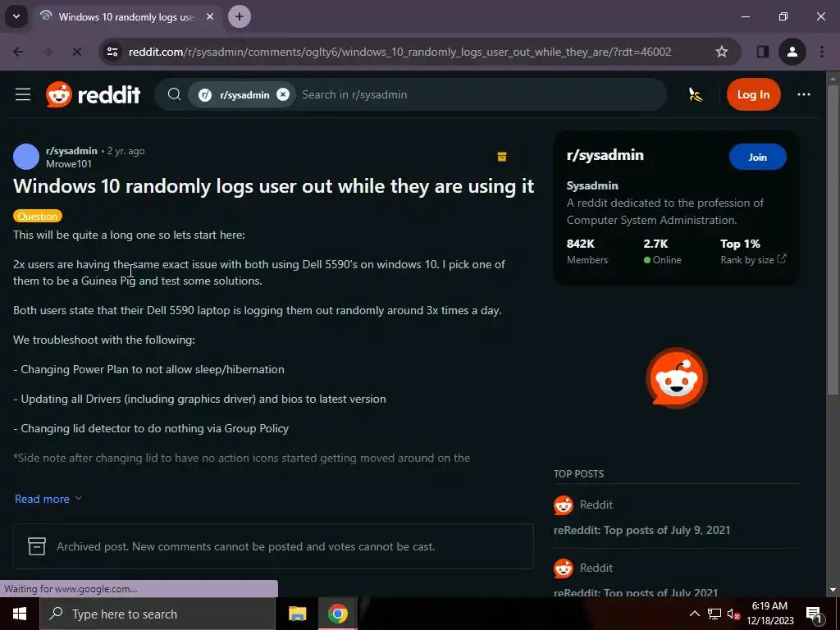Image resolution: width=840 pixels, height=630 pixels.
Task: Open the notification center icon
Action: pyautogui.click(x=815, y=614)
